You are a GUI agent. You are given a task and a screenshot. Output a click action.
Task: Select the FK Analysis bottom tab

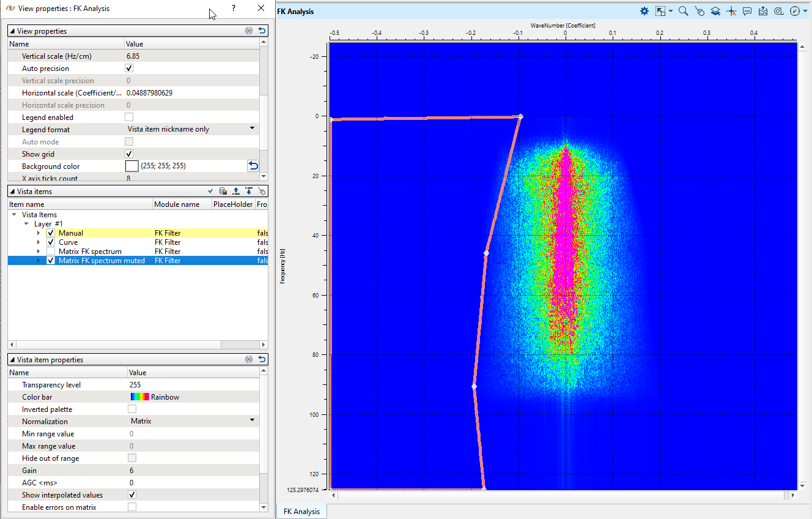[x=301, y=512]
